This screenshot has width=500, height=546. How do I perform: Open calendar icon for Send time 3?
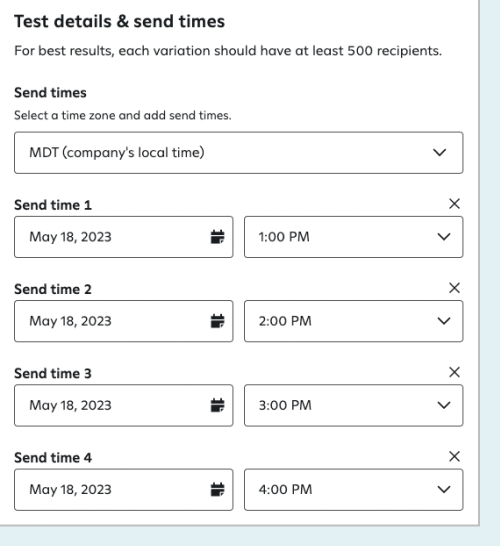[x=218, y=405]
